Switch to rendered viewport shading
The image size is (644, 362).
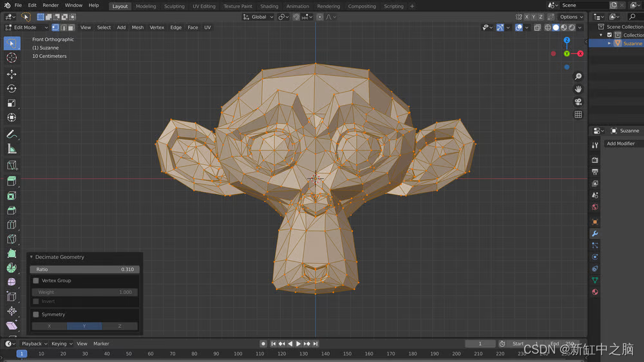572,28
